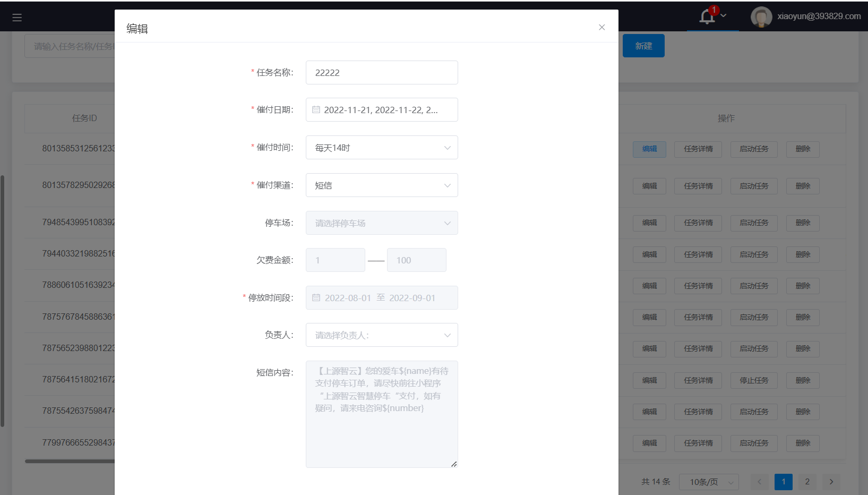The width and height of the screenshot is (868, 495).
Task: Click 编辑 in the first table row
Action: [649, 149]
